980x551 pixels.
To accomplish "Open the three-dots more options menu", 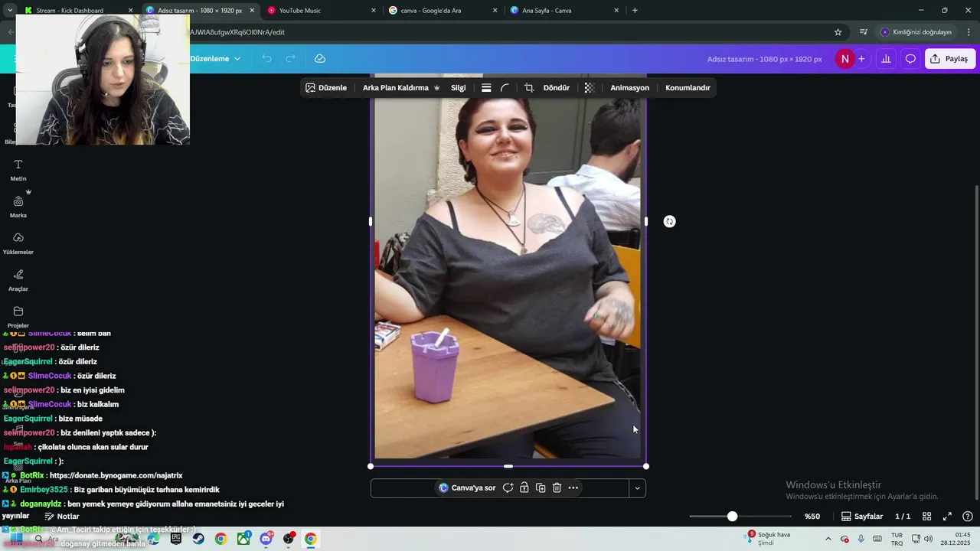I will pos(573,487).
